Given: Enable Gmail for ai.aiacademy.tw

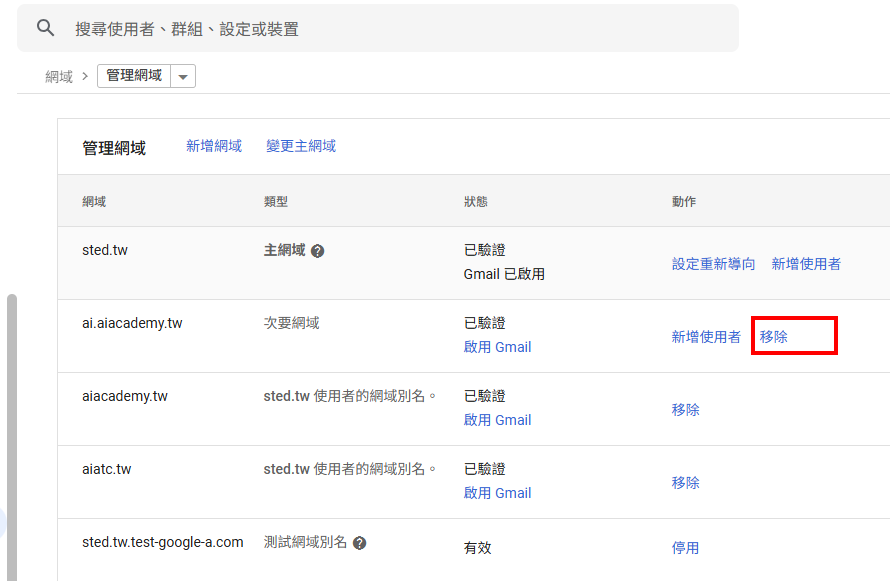Looking at the screenshot, I should 497,347.
